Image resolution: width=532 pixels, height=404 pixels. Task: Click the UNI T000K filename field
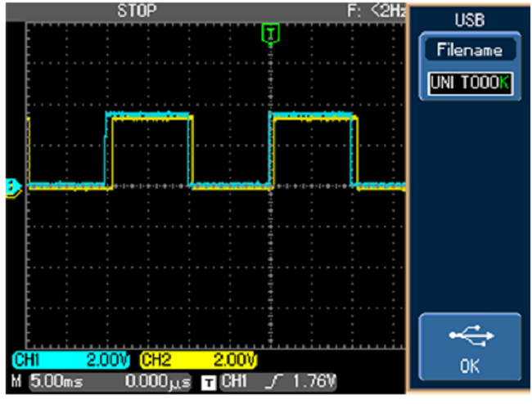click(x=469, y=83)
